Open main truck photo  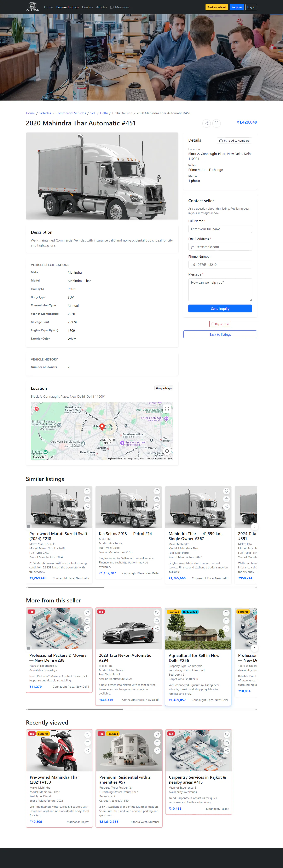coord(102,176)
